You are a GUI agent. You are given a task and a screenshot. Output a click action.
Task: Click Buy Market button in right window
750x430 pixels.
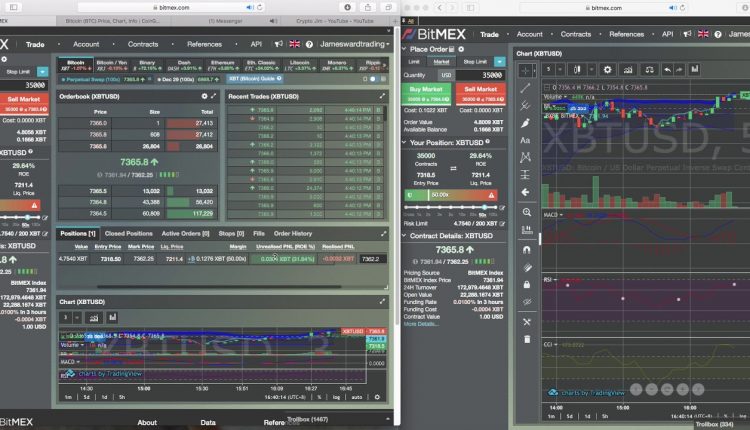coord(426,94)
